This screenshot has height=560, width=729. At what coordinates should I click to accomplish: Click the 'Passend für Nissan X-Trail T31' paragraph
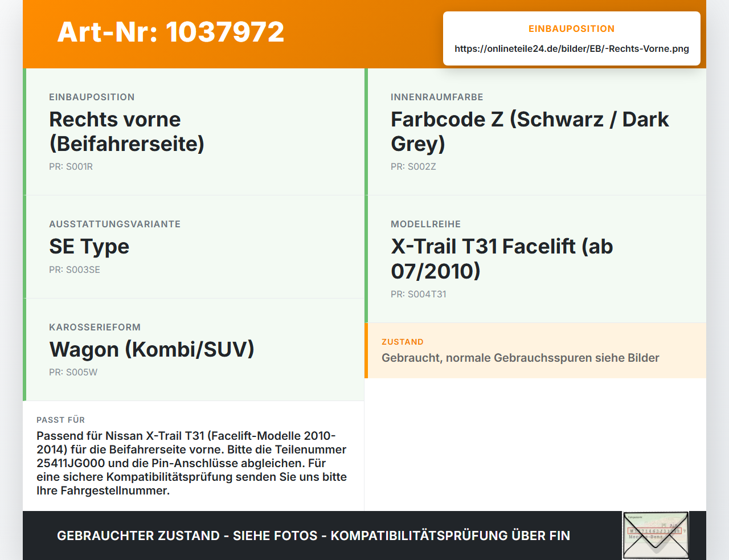click(x=192, y=463)
